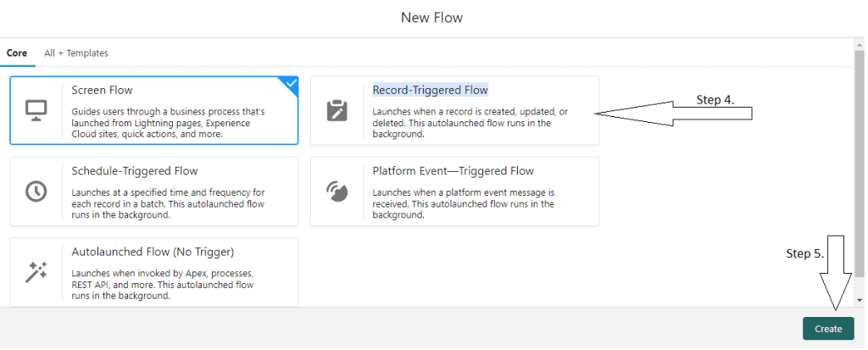
Task: Click the Schedule-Triggered Flow clock icon
Action: (36, 192)
